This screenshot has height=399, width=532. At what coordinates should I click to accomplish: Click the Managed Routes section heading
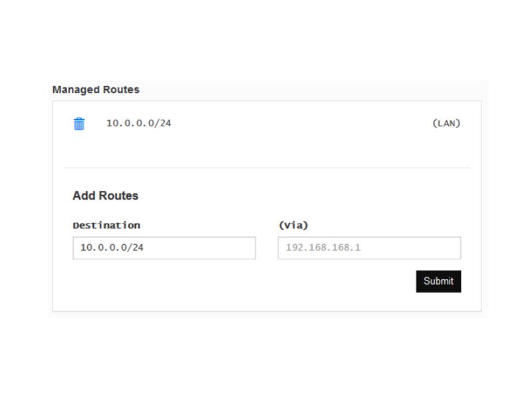[x=96, y=90]
